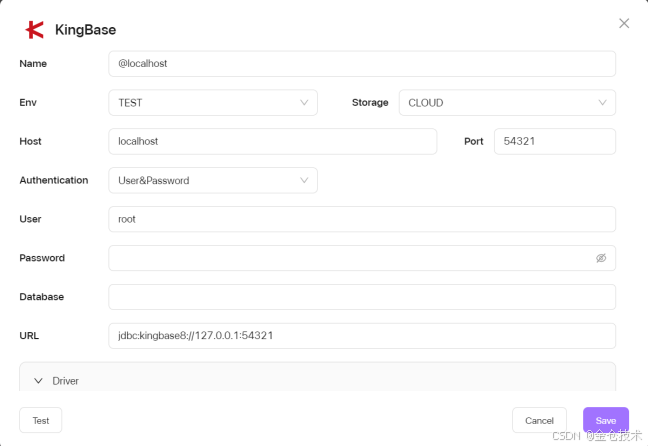
Task: Click the Env dropdown chevron arrow
Action: pyautogui.click(x=304, y=103)
